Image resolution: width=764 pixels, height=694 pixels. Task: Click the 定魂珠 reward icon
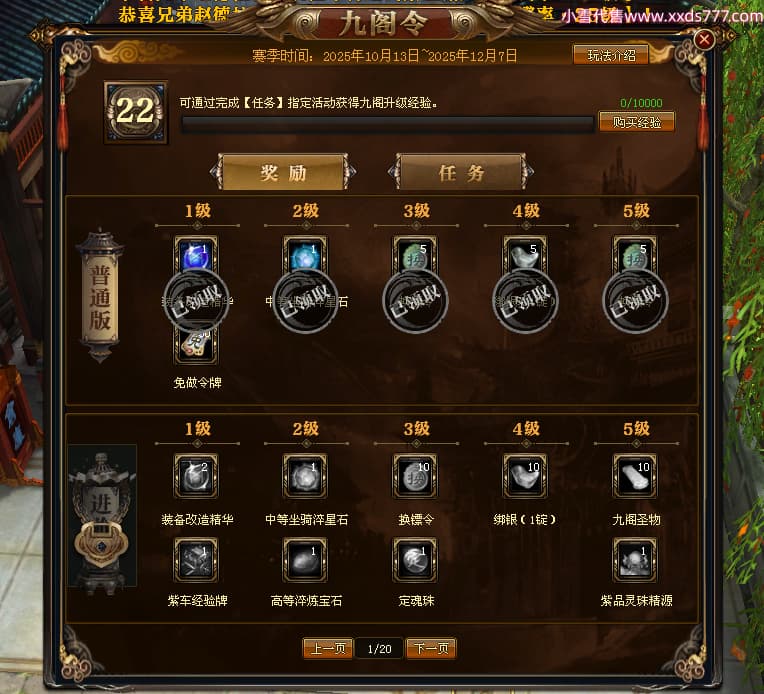tap(416, 560)
